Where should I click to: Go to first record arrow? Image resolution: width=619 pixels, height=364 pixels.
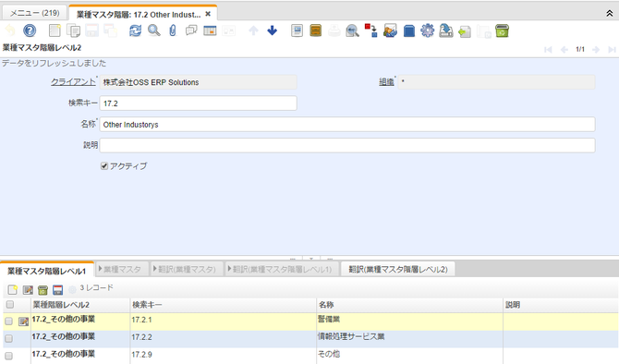click(548, 49)
